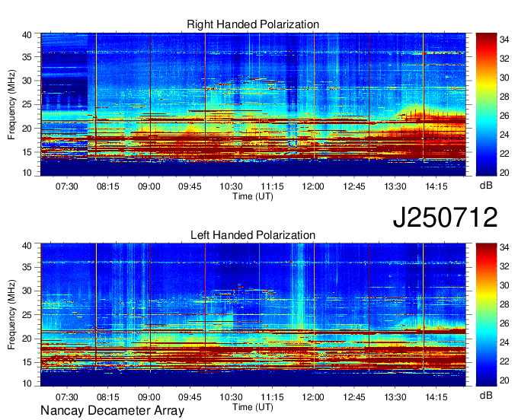Image resolution: width=518 pixels, height=420 pixels.
Task: Click the 28 dB value on the left-handed color bar
Action: tap(504, 304)
